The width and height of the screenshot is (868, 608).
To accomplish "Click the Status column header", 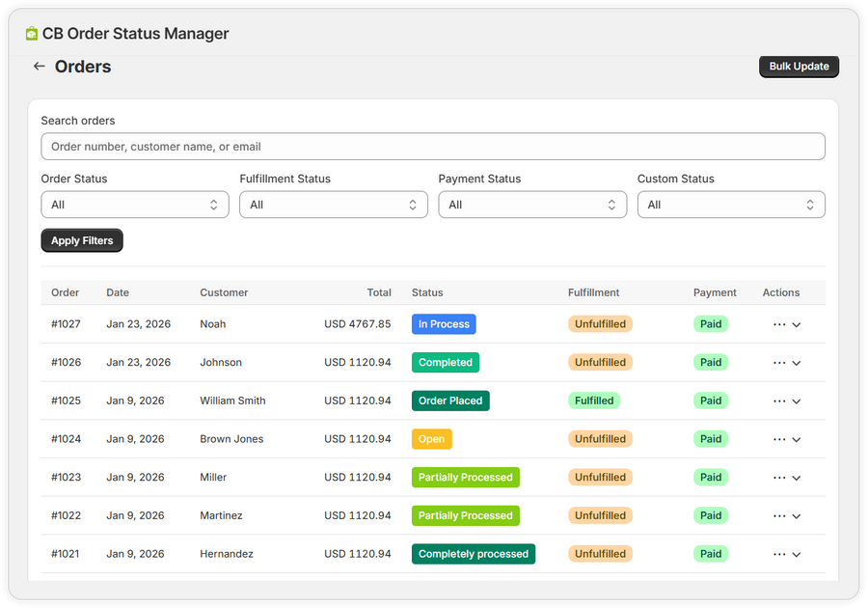I will pos(427,292).
